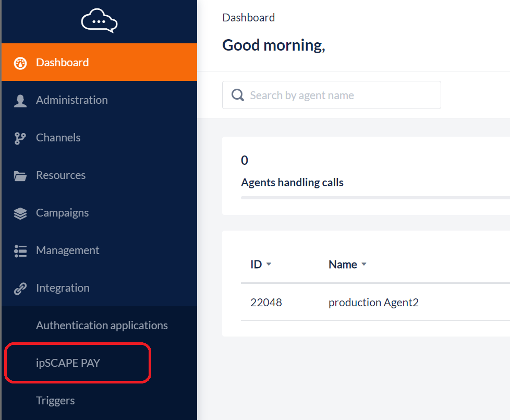This screenshot has height=420, width=510.
Task: Click the Campaigns layers icon
Action: pyautogui.click(x=20, y=213)
